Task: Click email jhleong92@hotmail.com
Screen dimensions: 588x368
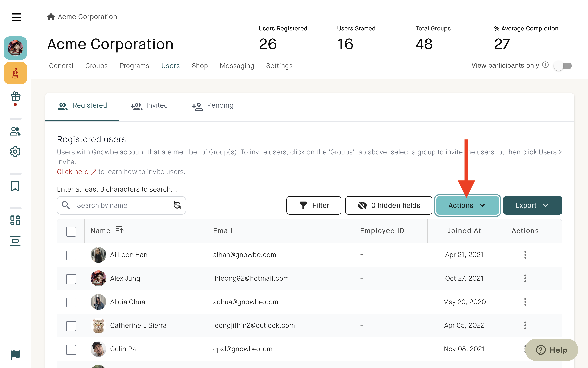Action: pyautogui.click(x=251, y=278)
